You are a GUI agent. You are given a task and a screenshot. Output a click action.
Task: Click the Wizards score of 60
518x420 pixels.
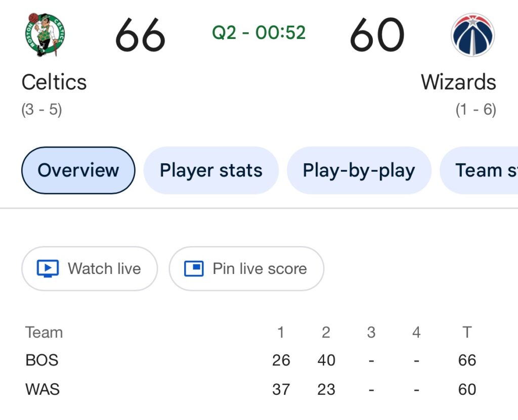[377, 35]
